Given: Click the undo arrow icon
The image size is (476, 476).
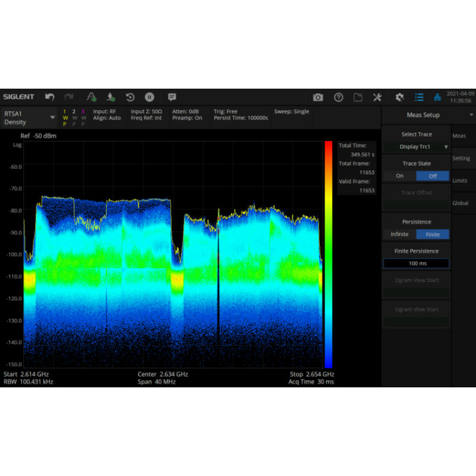Looking at the screenshot, I should point(50,97).
